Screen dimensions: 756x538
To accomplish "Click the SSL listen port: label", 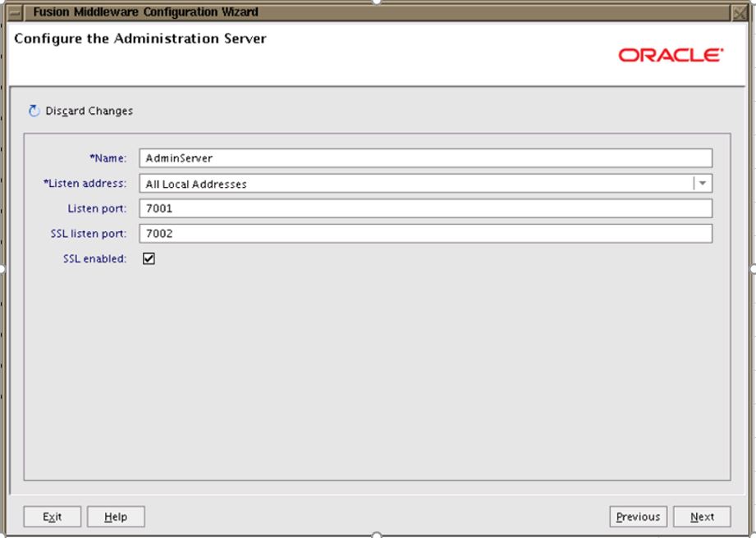I will pos(89,233).
